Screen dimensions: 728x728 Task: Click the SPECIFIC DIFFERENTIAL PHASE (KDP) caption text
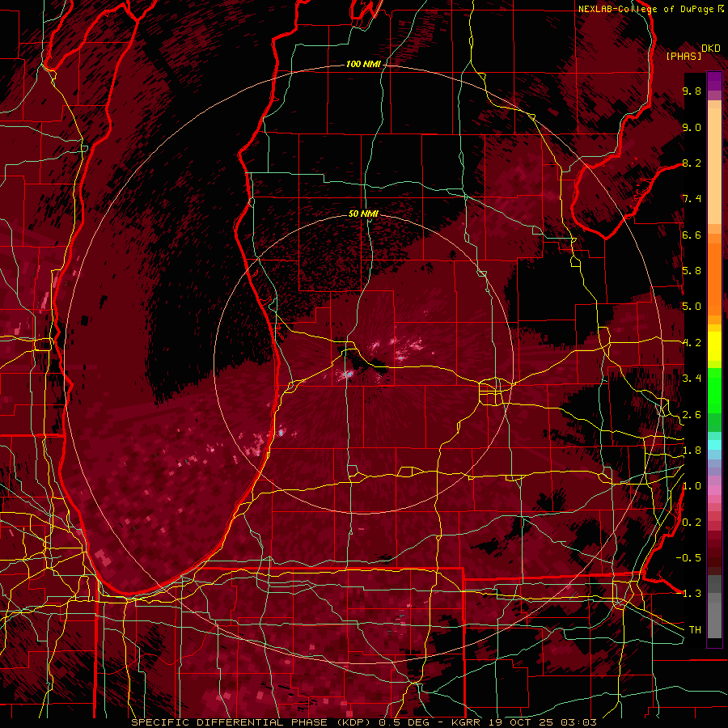click(x=253, y=722)
